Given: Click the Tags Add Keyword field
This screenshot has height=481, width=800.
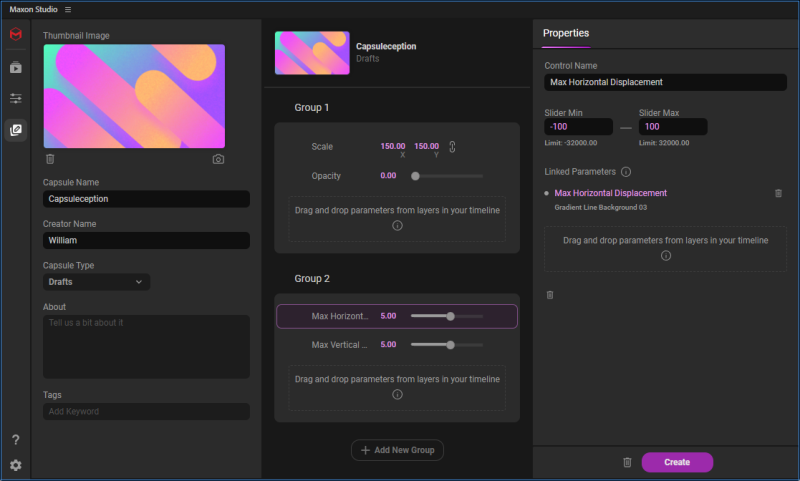Looking at the screenshot, I should coord(146,412).
